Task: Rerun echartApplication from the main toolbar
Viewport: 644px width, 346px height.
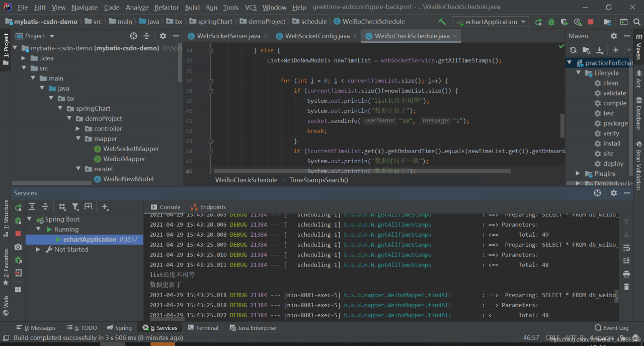Action: (538, 22)
